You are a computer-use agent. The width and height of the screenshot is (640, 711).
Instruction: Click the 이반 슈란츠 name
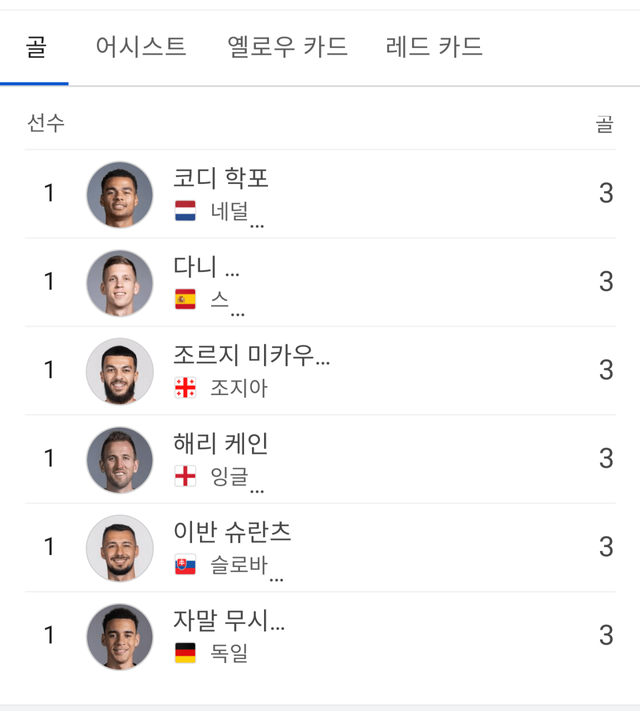pos(232,532)
